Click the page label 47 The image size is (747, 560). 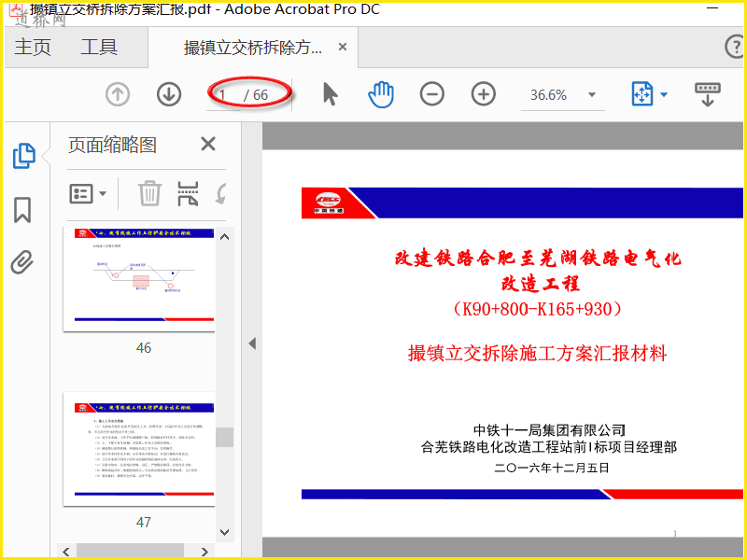tap(144, 523)
